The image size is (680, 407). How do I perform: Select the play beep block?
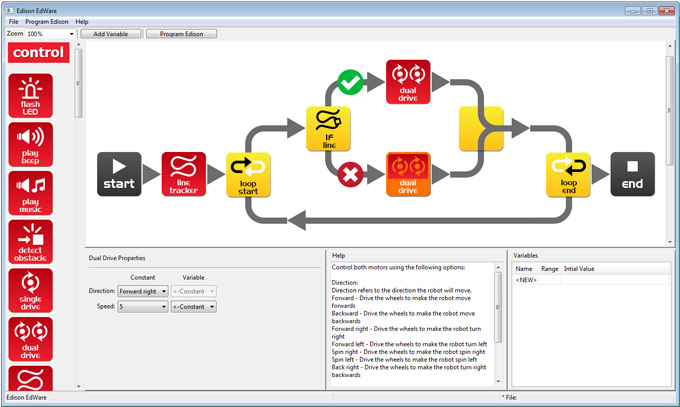(30, 144)
